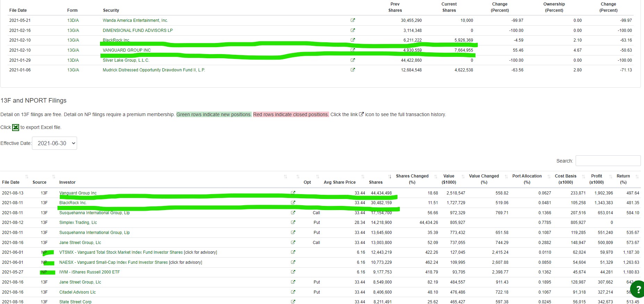The width and height of the screenshot is (644, 304).
Task: Sort by Value Changed (%) header
Action: click(484, 179)
